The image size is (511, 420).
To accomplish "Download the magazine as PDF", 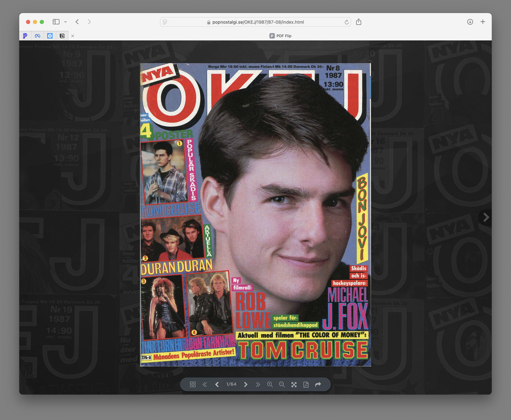I will [x=306, y=384].
